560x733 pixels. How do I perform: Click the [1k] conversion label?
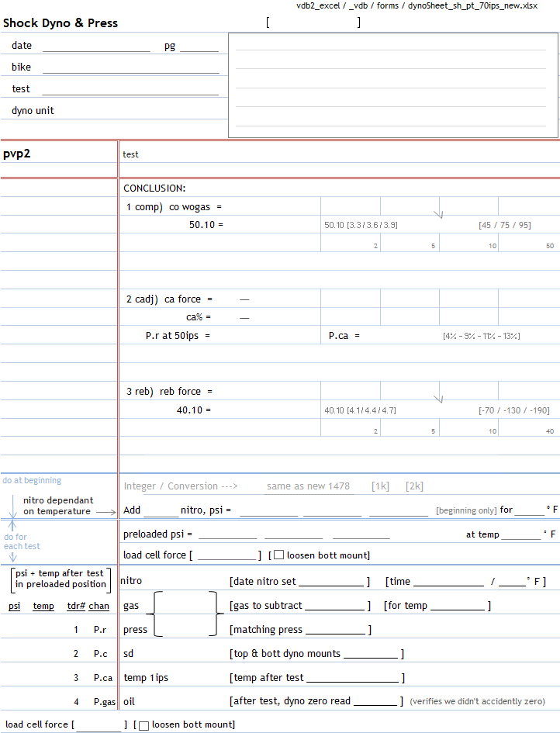(x=380, y=486)
